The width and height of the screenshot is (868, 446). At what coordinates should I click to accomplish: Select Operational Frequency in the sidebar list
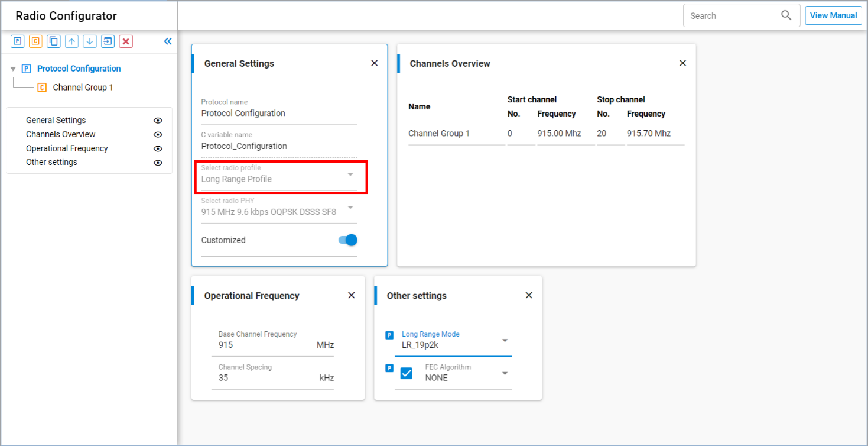67,148
